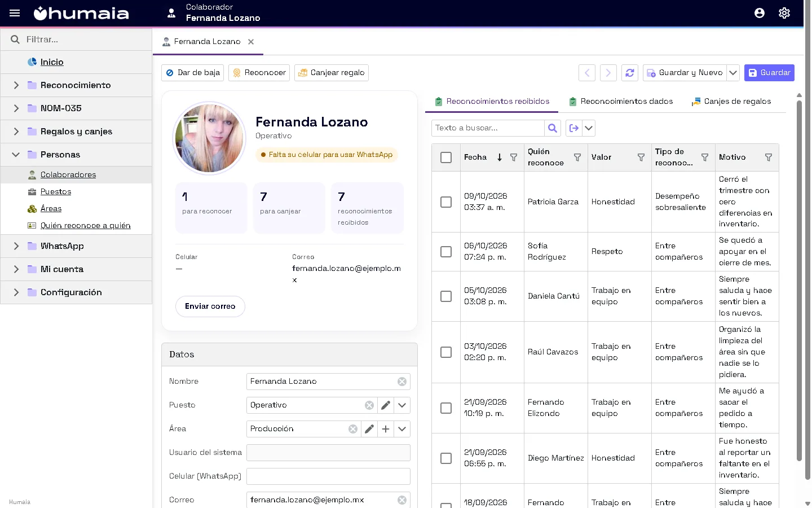Add new Área with the plus icon
Screen dimensions: 812x508
click(x=386, y=429)
